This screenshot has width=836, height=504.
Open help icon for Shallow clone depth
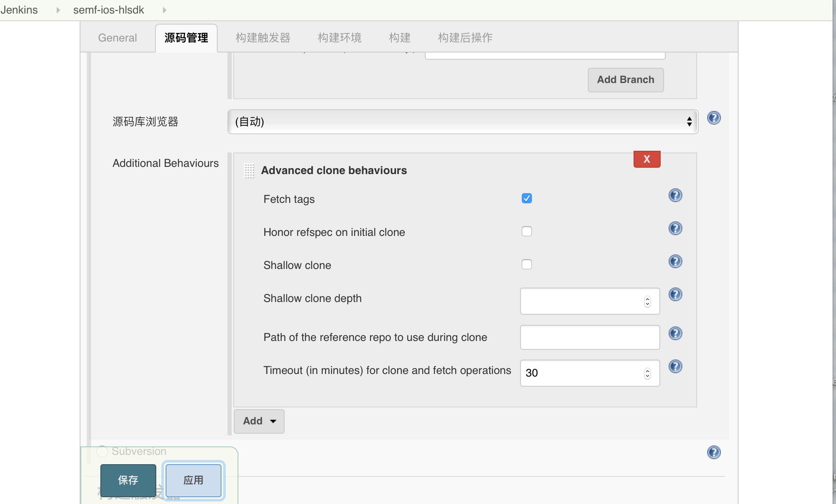coord(675,294)
